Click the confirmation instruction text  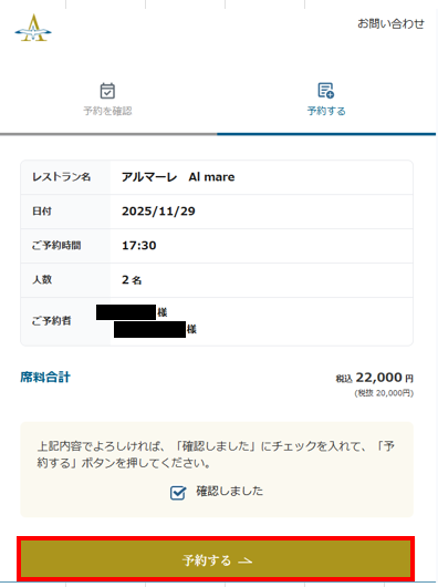point(216,454)
